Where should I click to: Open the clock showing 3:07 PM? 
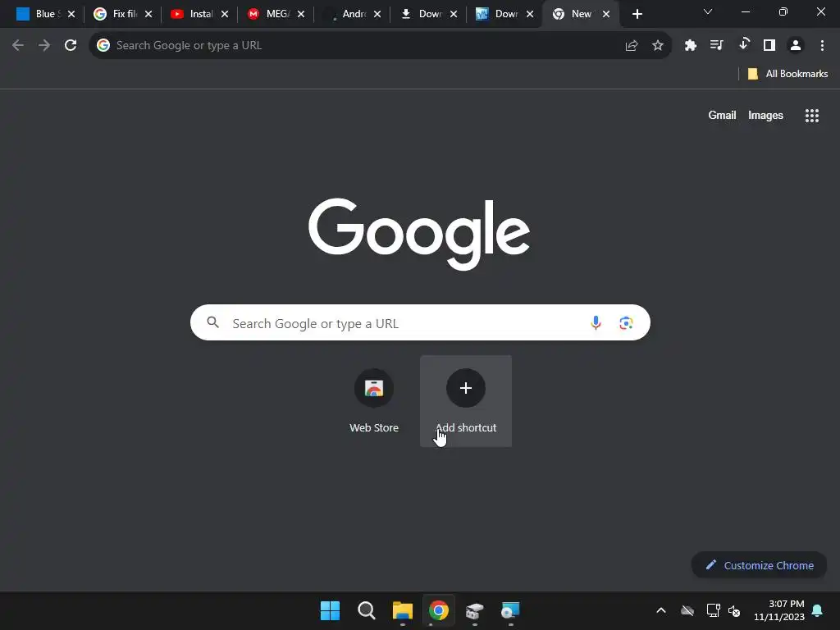pos(779,610)
